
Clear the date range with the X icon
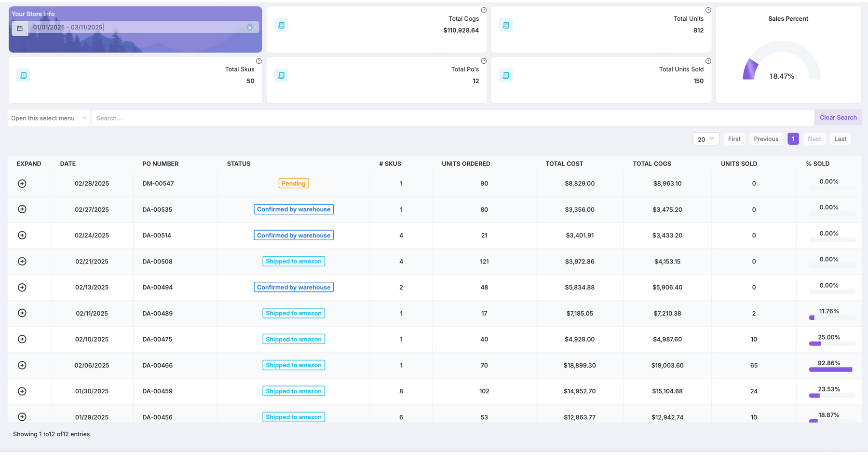(x=250, y=28)
